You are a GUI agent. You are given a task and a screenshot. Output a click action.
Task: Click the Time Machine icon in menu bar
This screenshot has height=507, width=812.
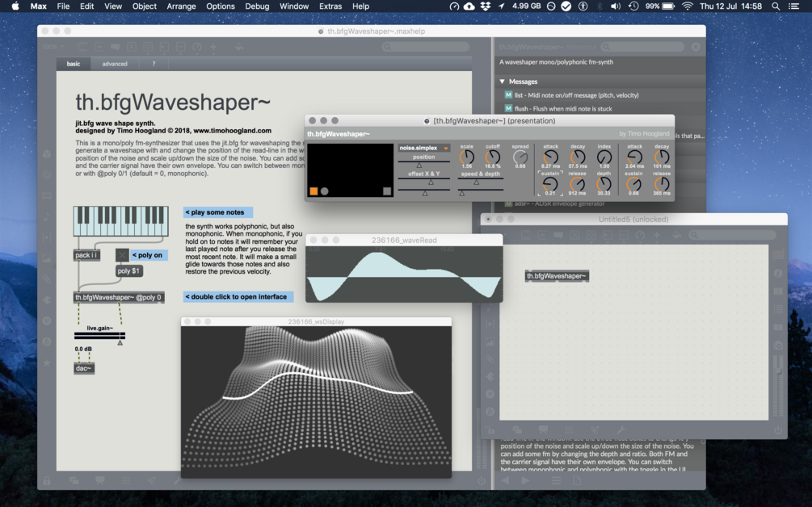[633, 6]
